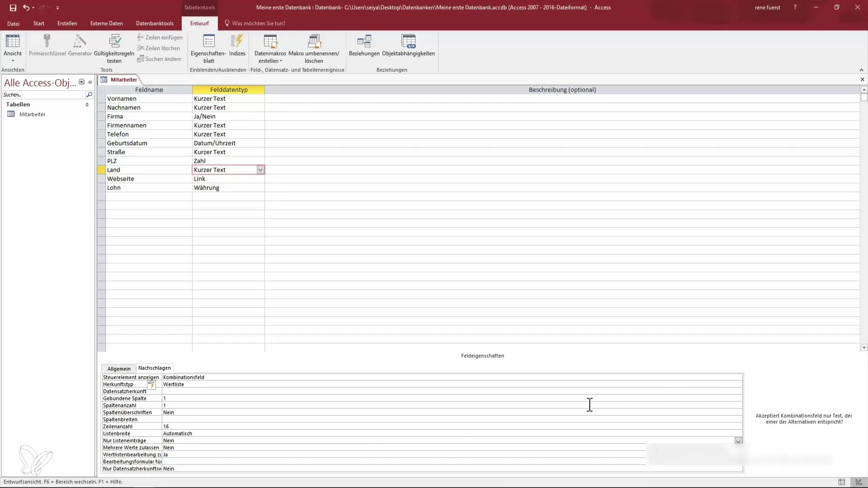Select the row selector for Land
The image size is (868, 488).
[x=101, y=170]
